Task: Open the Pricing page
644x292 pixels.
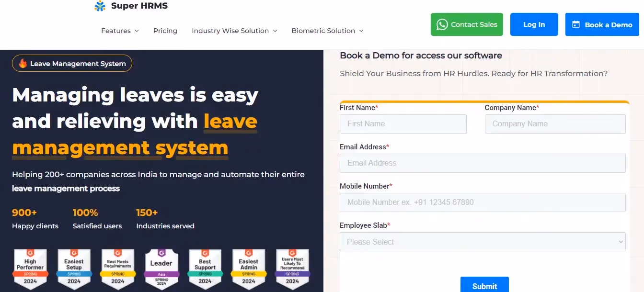Action: click(x=165, y=31)
